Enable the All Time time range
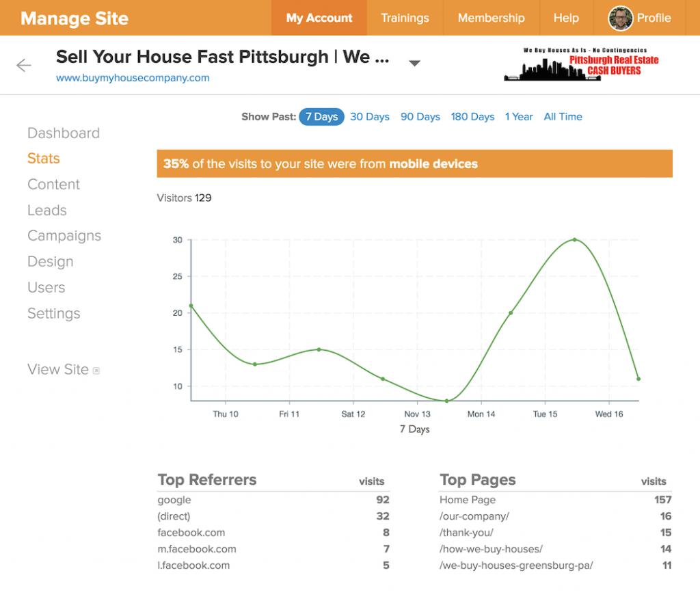 (563, 116)
